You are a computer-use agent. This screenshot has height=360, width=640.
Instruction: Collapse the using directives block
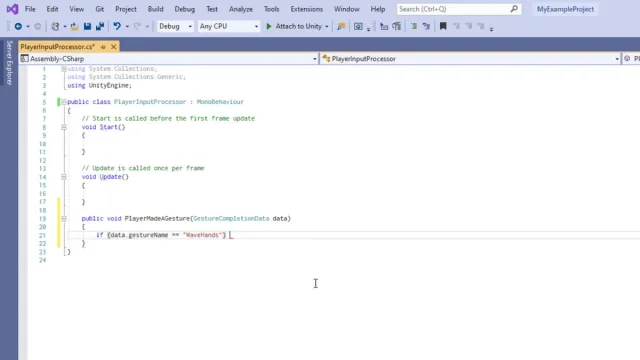click(64, 69)
